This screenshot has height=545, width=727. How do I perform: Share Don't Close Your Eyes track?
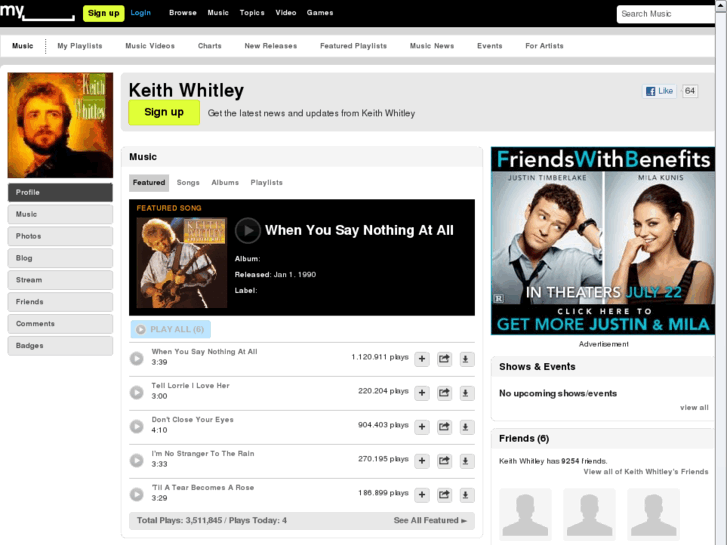pos(444,427)
